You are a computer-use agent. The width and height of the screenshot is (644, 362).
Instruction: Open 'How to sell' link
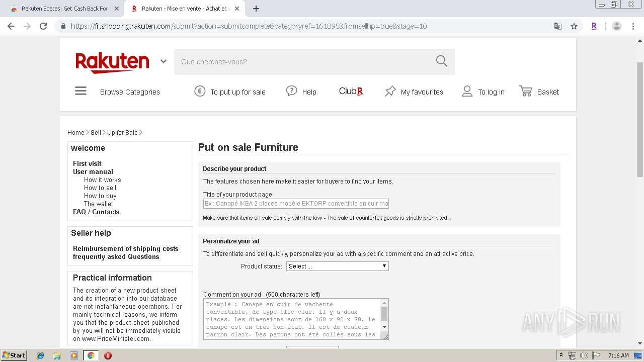pyautogui.click(x=100, y=188)
